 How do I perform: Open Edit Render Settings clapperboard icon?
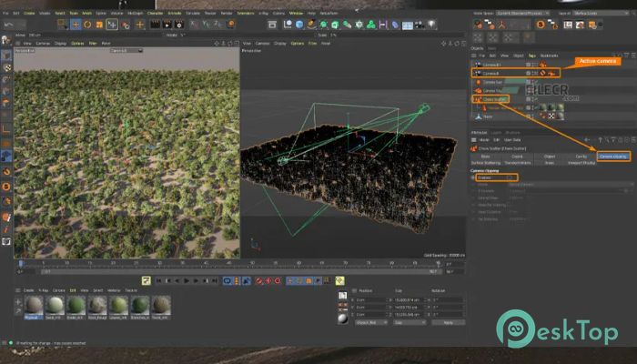coord(179,25)
